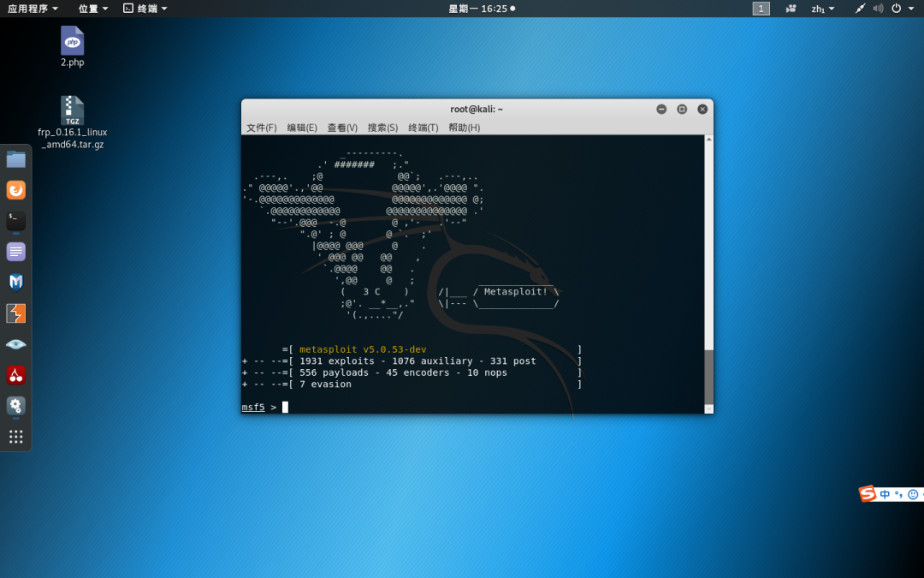
Task: Minimize the root@kali terminal window
Action: 661,109
